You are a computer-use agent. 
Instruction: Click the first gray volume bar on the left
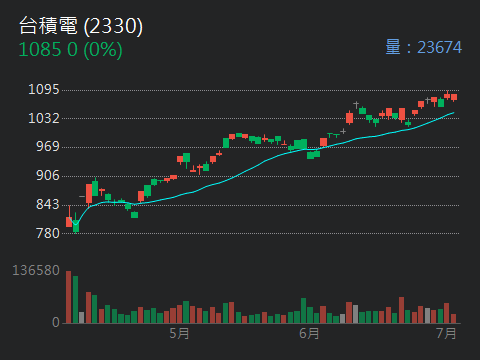tap(82, 317)
